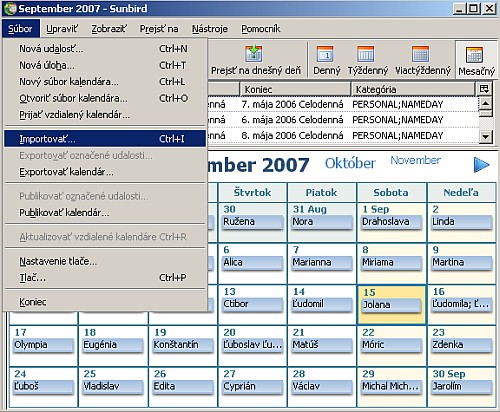Jump to November month link
Image resolution: width=500 pixels, height=412 pixels.
click(x=415, y=160)
